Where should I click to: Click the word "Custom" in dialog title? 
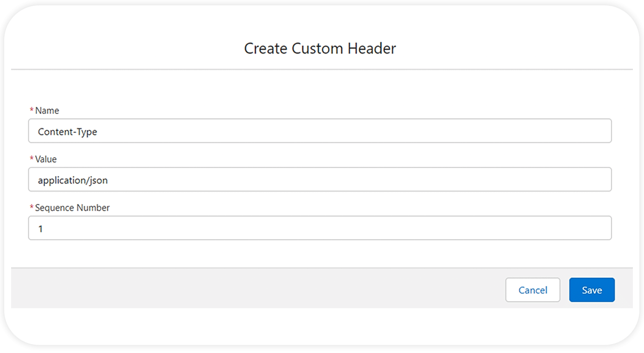click(x=317, y=49)
